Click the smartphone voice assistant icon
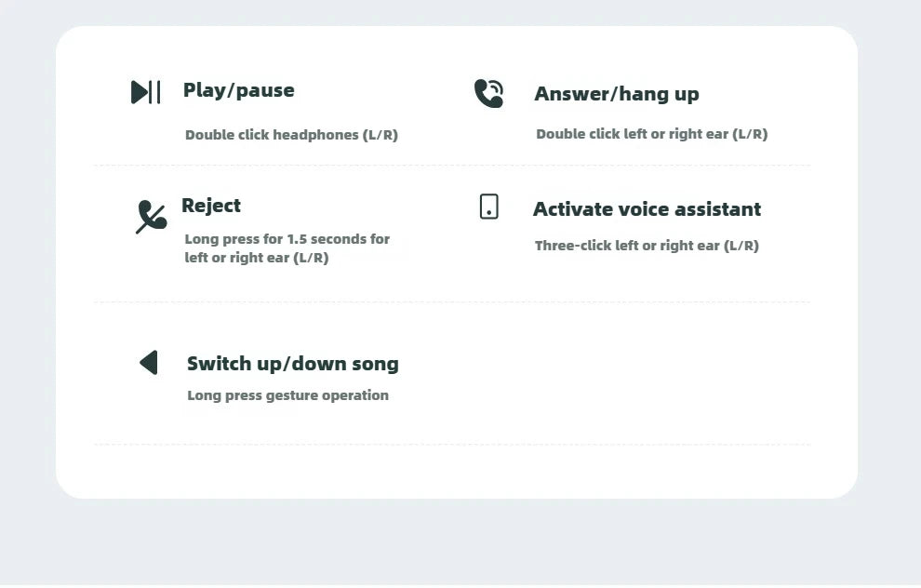 pos(489,207)
